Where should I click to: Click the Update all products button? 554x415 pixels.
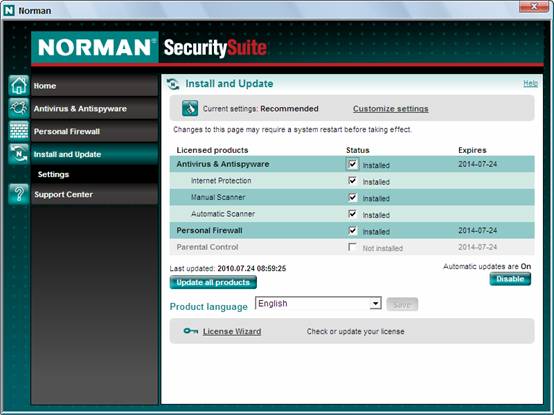point(213,283)
